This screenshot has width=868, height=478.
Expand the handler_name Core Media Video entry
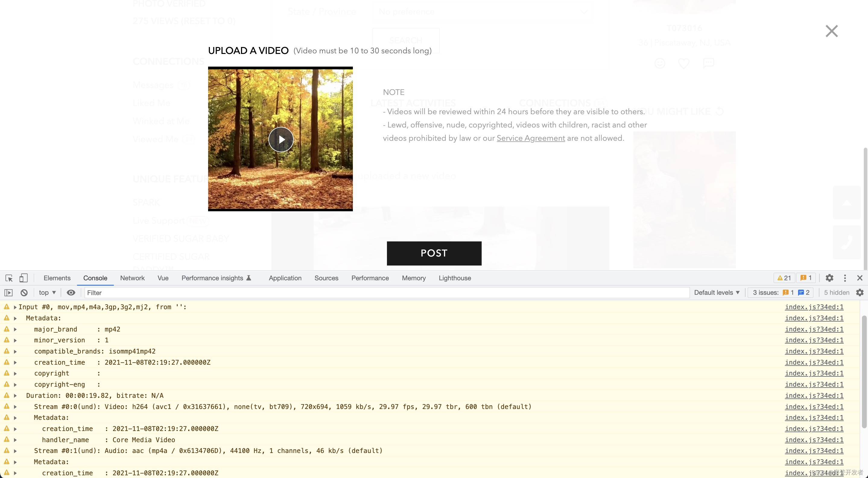coord(15,440)
